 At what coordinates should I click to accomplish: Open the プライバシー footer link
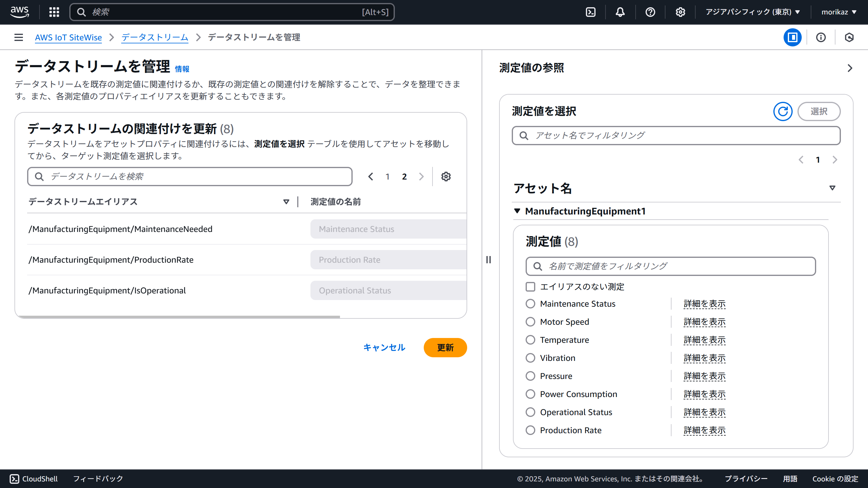(x=746, y=479)
